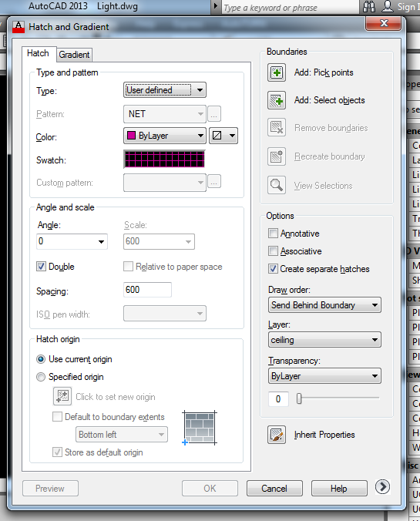Switch to the Hatch tab
Viewport: 420px width, 521px height.
pyautogui.click(x=39, y=53)
